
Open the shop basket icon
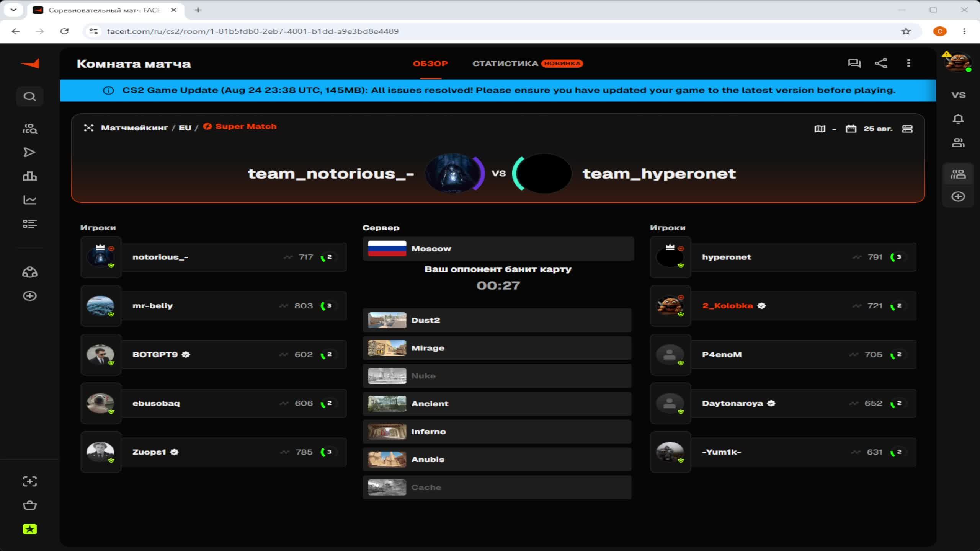point(30,505)
